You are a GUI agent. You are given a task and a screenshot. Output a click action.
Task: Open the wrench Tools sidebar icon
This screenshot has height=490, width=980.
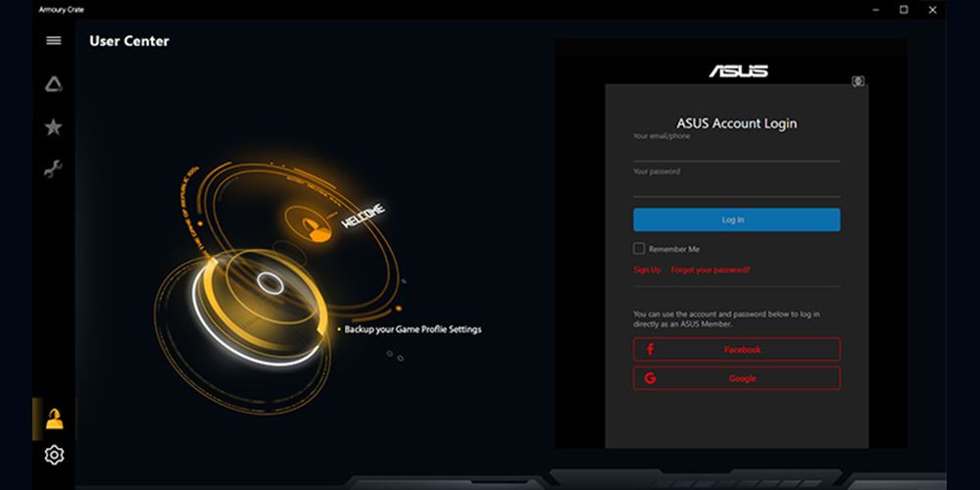[x=54, y=170]
